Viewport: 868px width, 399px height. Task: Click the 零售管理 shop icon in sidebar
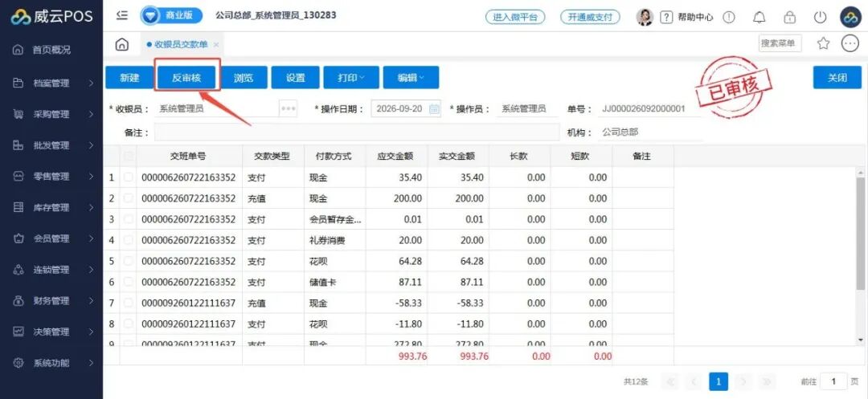18,177
